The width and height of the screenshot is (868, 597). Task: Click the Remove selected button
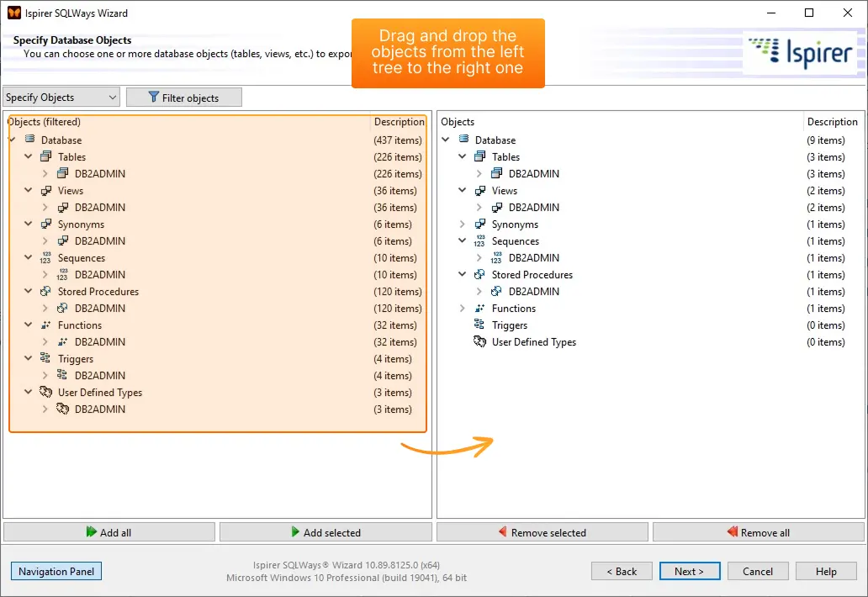[x=542, y=532]
